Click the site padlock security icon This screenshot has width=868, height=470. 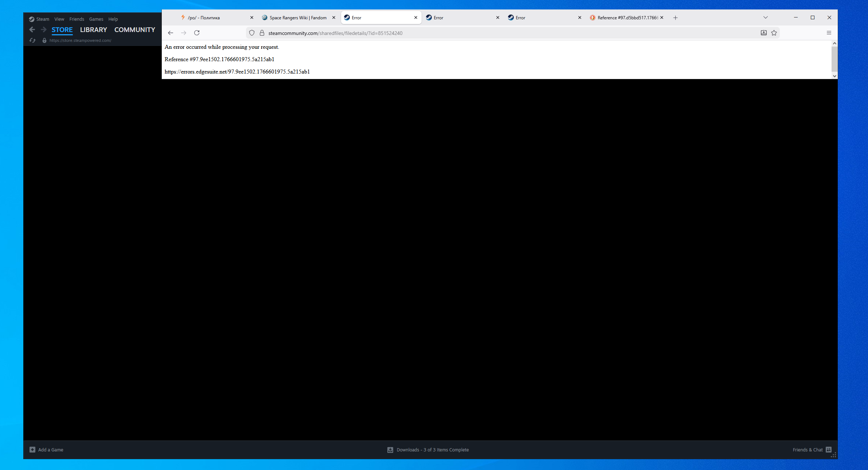(262, 33)
